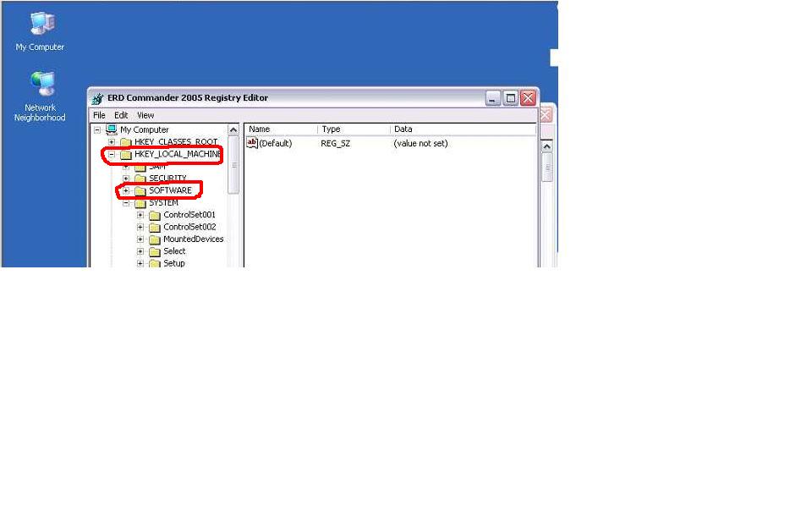The image size is (812, 517).
Task: Select the MountedDevices label
Action: (193, 239)
